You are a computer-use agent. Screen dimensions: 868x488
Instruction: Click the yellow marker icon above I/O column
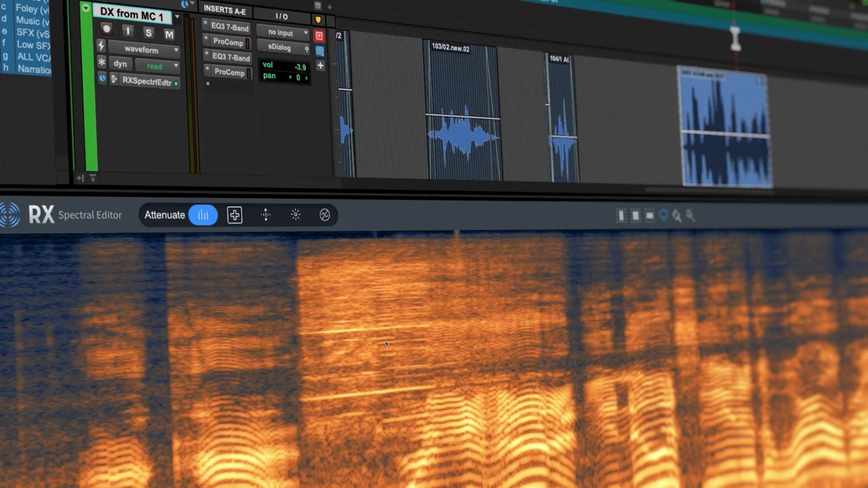318,19
